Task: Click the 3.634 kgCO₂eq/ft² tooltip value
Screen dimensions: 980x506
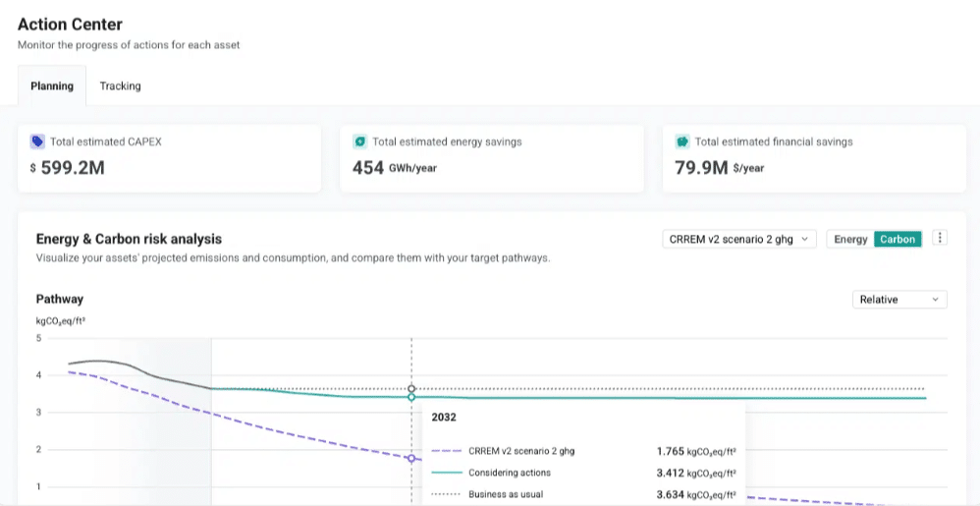Action: point(696,495)
